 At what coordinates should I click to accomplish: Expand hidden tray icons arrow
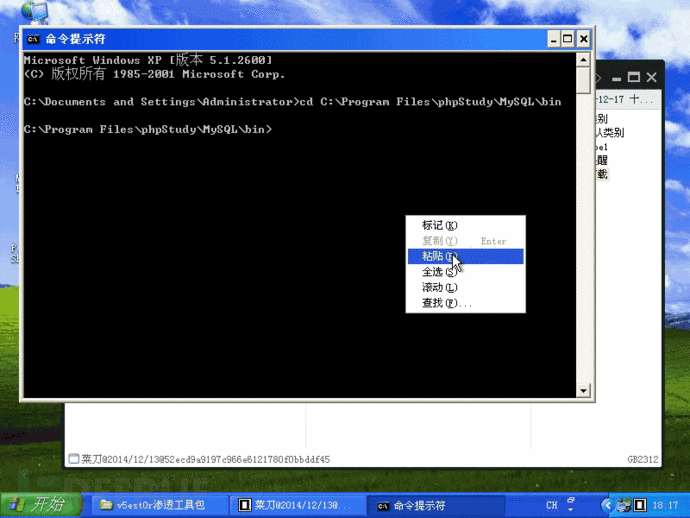tap(608, 505)
